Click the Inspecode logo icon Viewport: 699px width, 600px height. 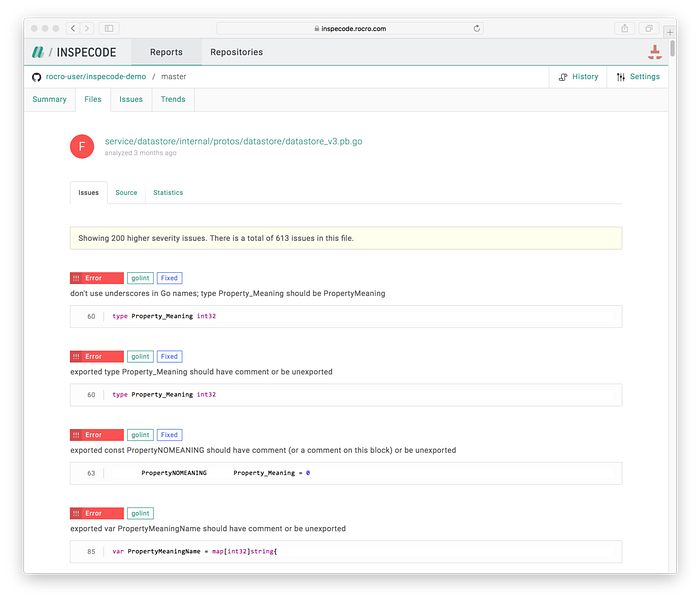[x=38, y=52]
